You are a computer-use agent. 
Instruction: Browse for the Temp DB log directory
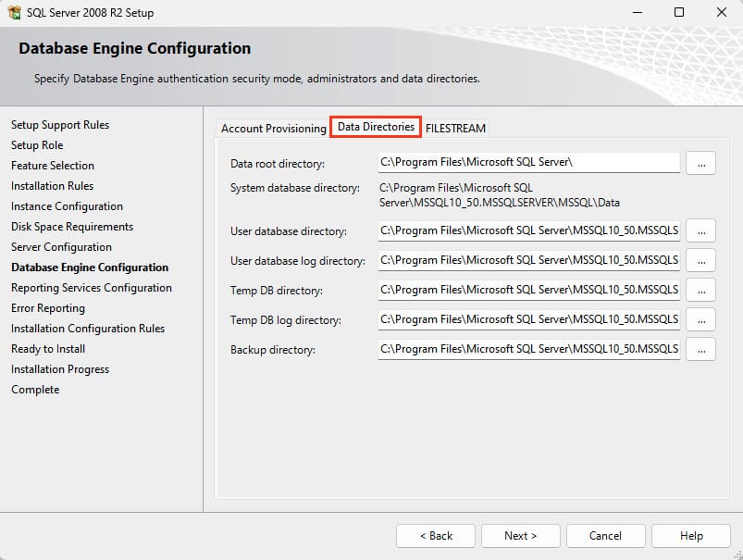point(700,319)
